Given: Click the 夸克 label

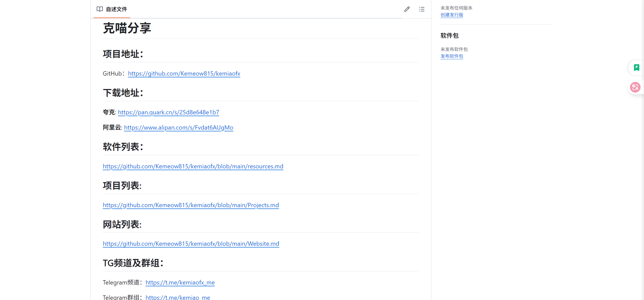Looking at the screenshot, I should coord(109,112).
